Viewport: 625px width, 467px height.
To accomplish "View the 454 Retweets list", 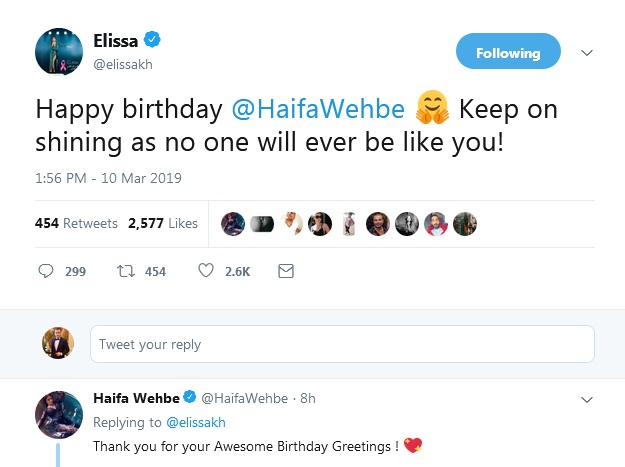I will click(x=76, y=224).
